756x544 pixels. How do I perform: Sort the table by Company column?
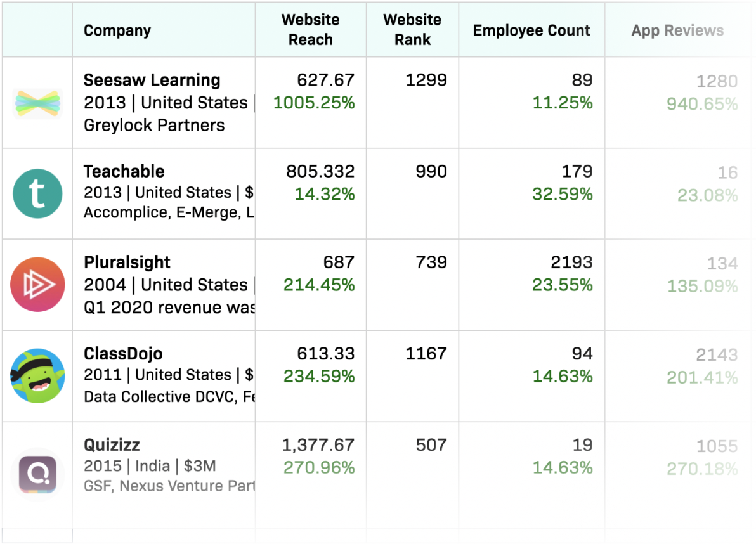click(117, 29)
